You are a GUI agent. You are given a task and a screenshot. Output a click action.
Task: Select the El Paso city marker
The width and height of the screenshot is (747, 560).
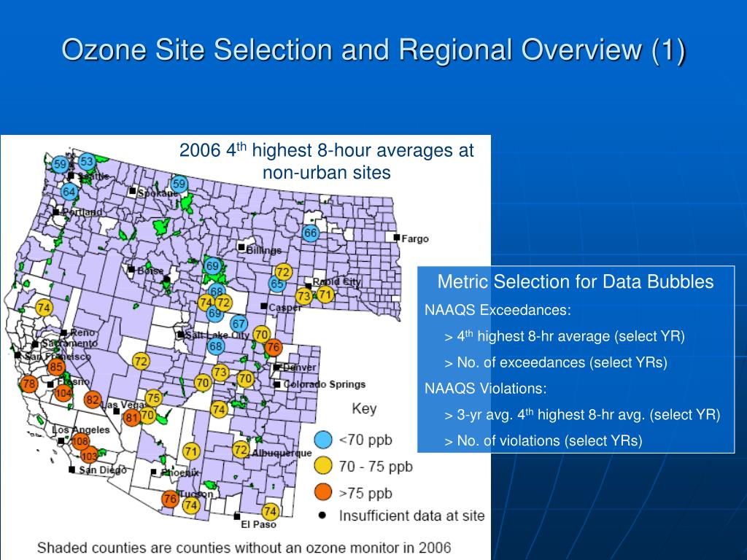pos(237,516)
